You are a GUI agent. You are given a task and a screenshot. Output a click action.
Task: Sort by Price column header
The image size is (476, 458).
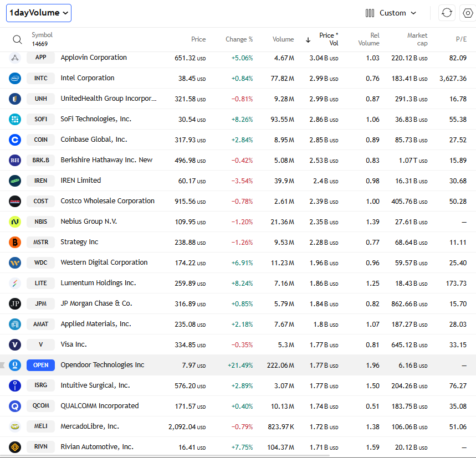[198, 39]
